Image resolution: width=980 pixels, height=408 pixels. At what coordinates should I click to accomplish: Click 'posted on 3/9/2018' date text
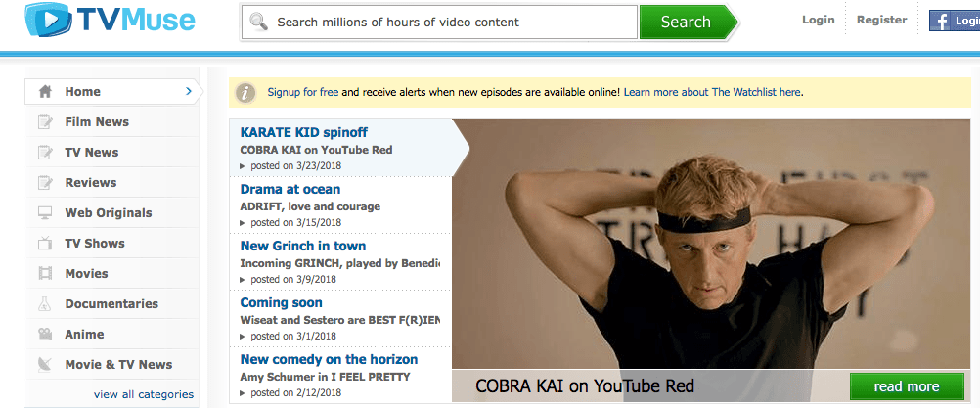click(293, 279)
